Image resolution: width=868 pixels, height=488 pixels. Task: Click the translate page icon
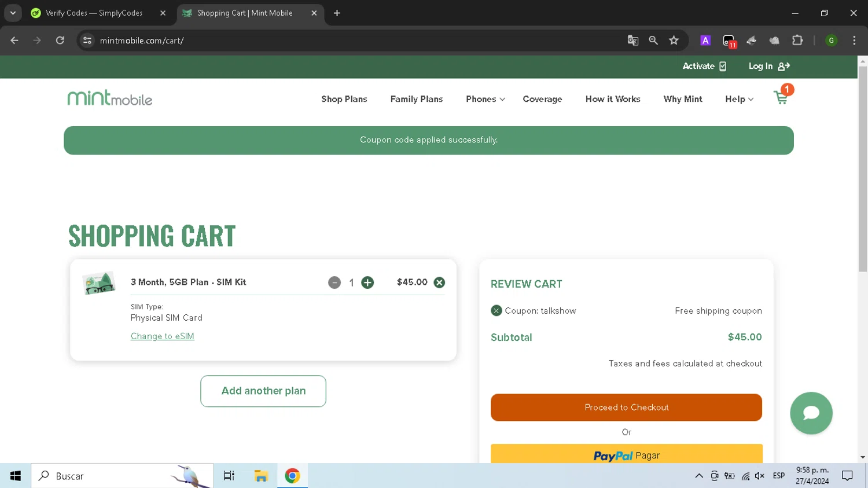pyautogui.click(x=633, y=41)
